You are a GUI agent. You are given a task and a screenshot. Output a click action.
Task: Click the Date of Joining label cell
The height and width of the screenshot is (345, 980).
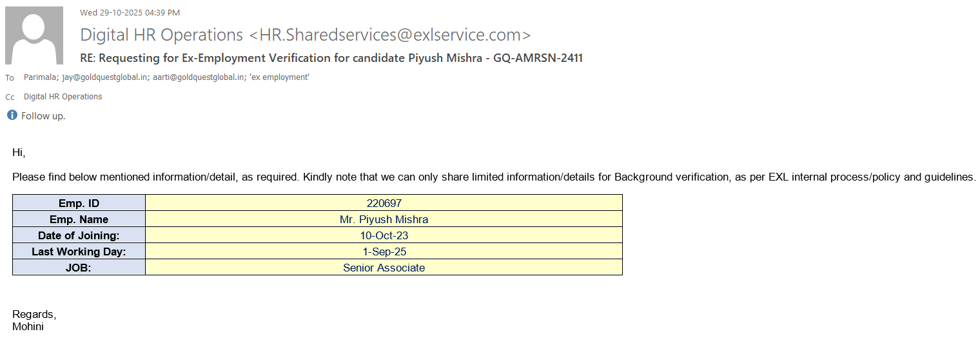click(x=79, y=235)
